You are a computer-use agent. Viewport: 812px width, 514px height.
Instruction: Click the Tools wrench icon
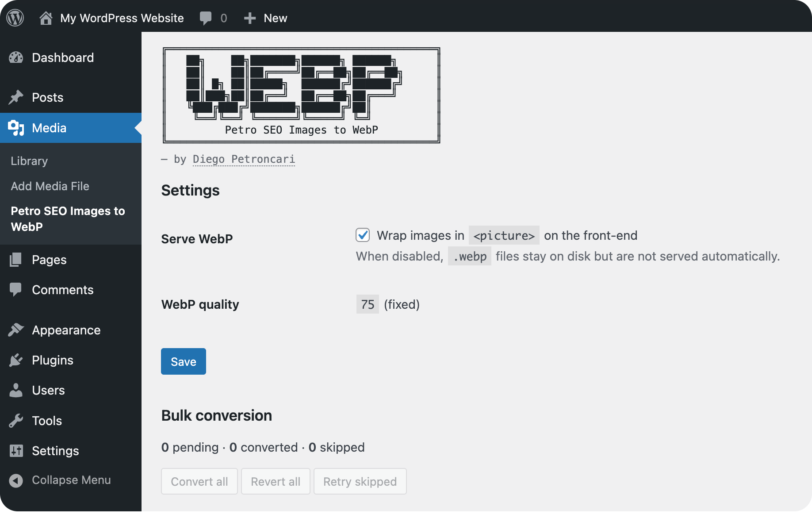(16, 421)
